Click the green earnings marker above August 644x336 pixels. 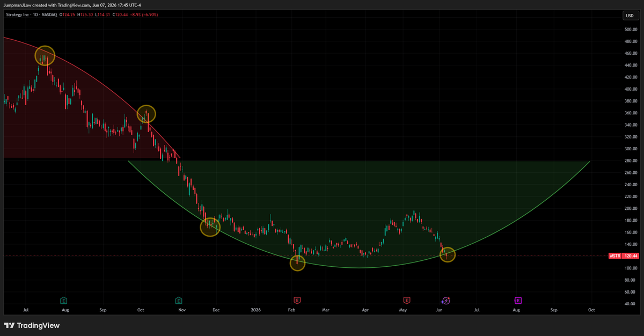pos(64,300)
